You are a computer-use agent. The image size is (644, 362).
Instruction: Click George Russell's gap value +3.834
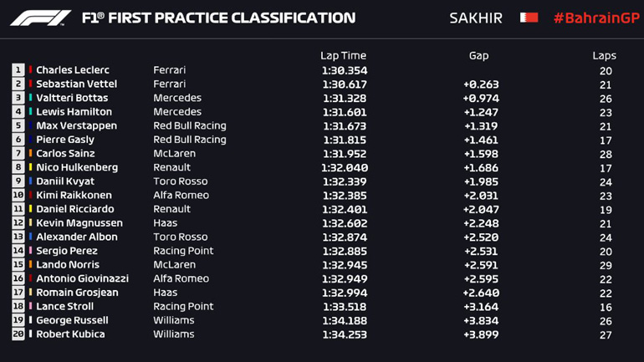(x=480, y=320)
